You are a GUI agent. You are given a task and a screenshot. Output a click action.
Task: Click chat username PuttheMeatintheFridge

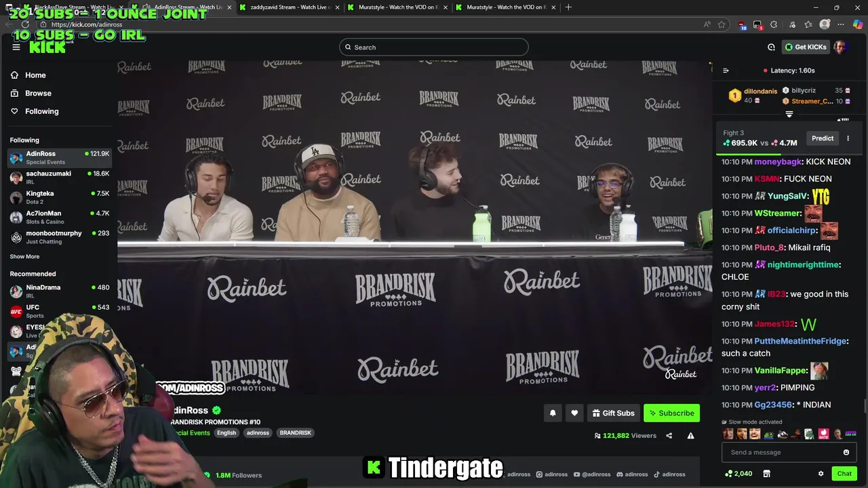pyautogui.click(x=800, y=342)
